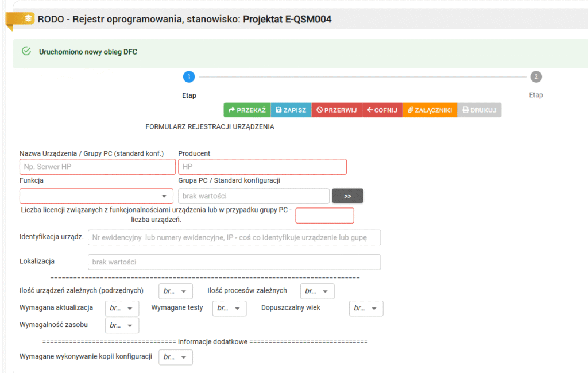Focus the Lokalizacja text field

pos(234,262)
